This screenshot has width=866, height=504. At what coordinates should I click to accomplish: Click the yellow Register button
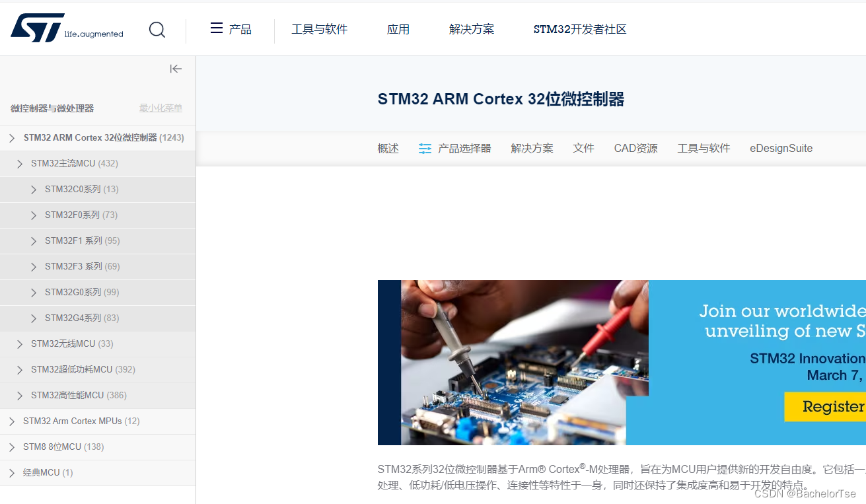pyautogui.click(x=825, y=407)
